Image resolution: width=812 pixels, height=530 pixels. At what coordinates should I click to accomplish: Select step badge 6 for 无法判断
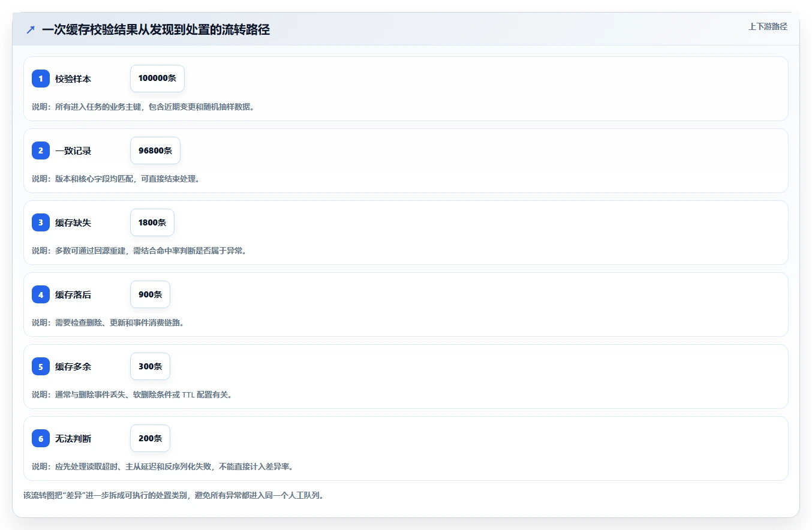(41, 438)
